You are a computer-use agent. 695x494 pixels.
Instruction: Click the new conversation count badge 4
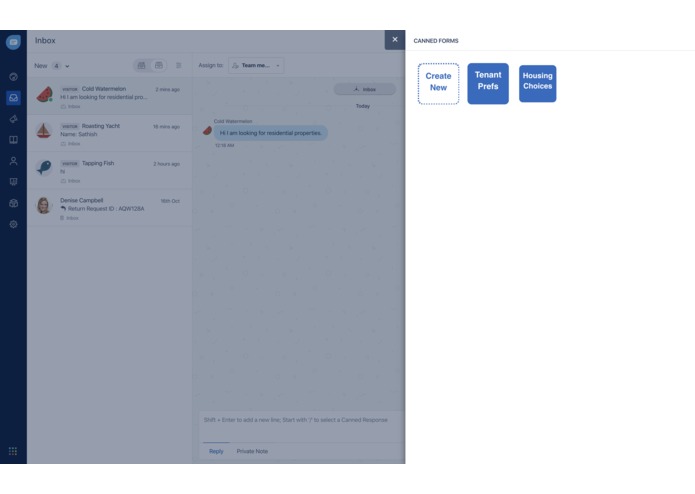tap(56, 66)
